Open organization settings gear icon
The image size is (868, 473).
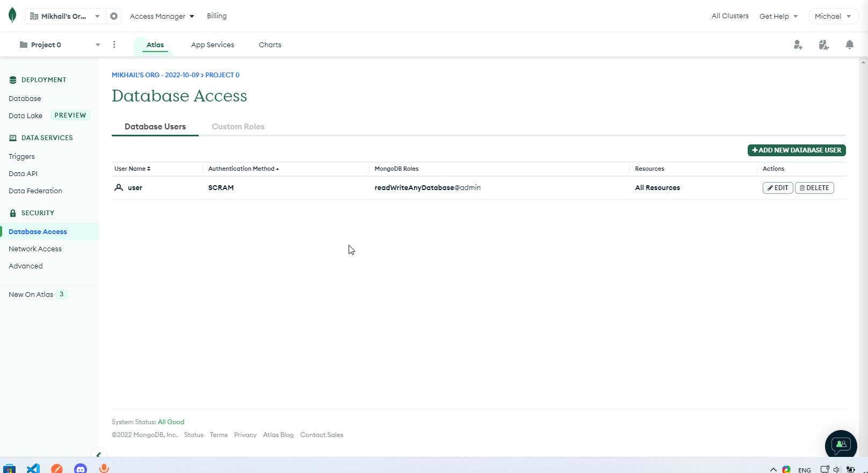pos(114,16)
